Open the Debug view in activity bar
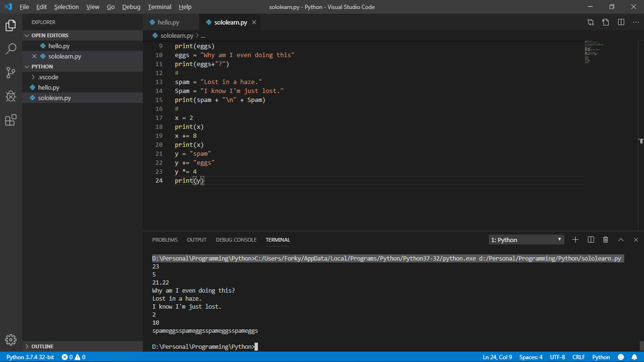 (x=11, y=96)
